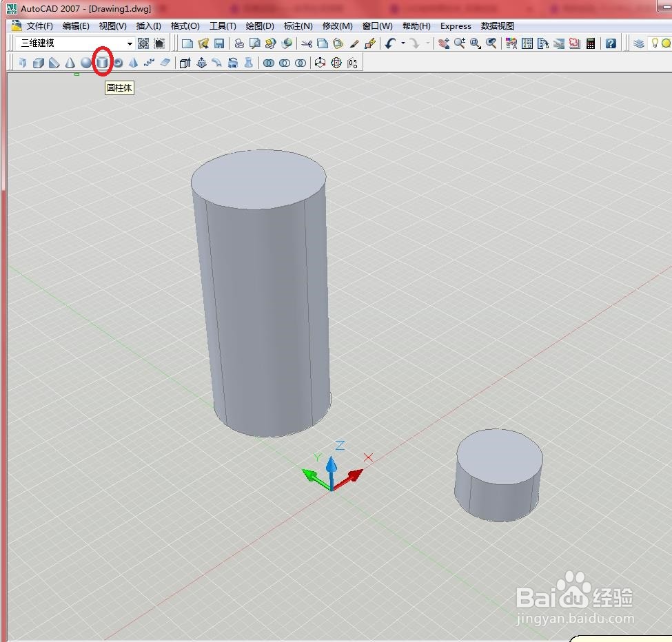Screen dimensions: 672x642
Task: Click the Publish icon
Action: tap(271, 43)
